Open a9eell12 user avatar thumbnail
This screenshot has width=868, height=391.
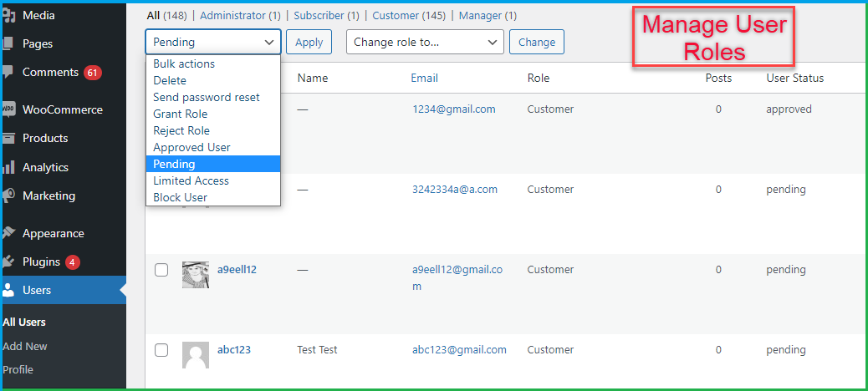pos(195,275)
